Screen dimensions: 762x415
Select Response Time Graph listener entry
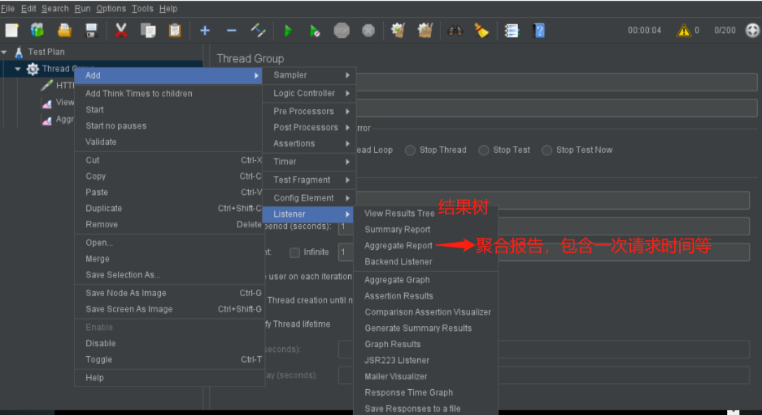pos(408,392)
